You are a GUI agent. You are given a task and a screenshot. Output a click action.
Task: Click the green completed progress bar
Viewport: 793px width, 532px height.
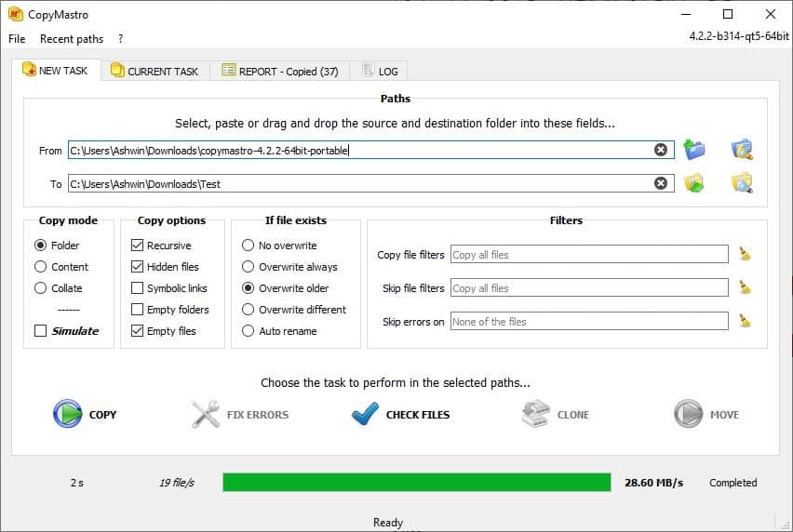coord(417,482)
